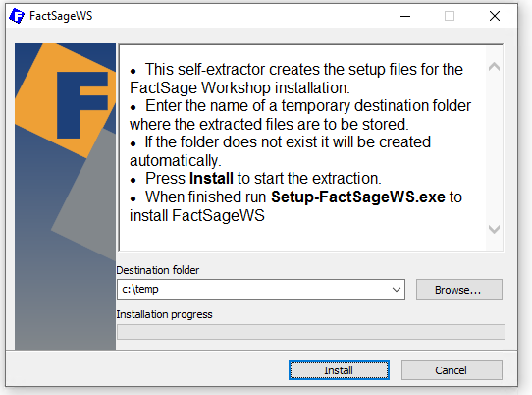Click the bold Install word in instructions
Viewport: 532px width, 395px height.
click(211, 178)
